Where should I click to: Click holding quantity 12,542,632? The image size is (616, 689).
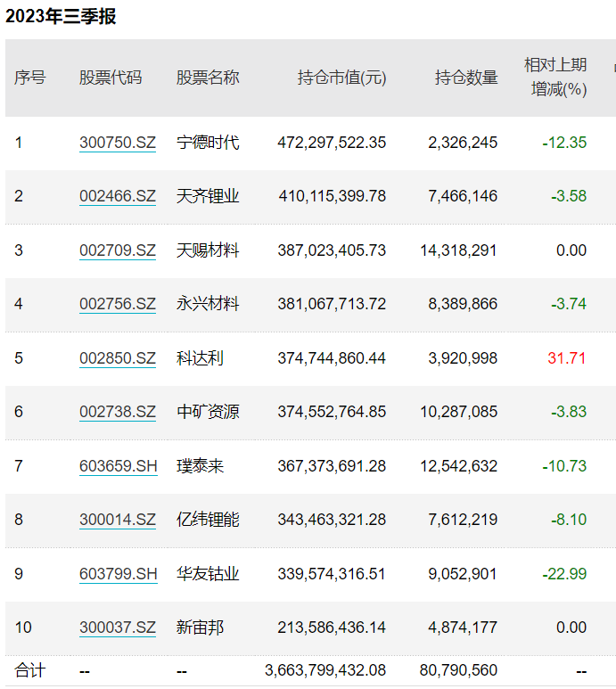[459, 466]
